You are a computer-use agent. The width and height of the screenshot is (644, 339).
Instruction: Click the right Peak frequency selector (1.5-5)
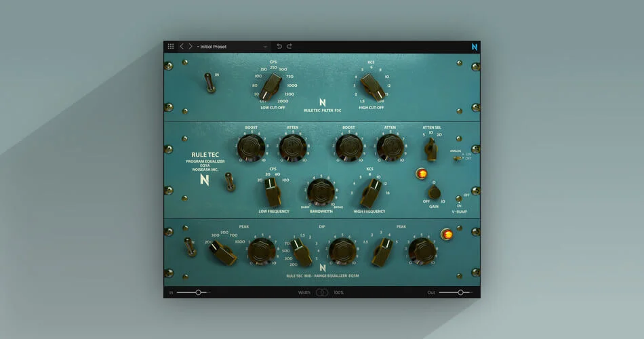click(382, 252)
